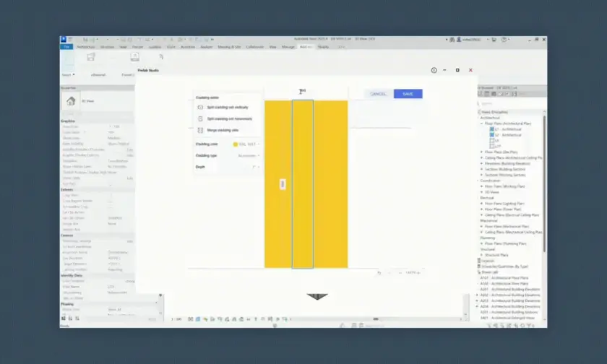Expand Floor Plans (Site Plan) node
The height and width of the screenshot is (364, 607).
[482, 152]
